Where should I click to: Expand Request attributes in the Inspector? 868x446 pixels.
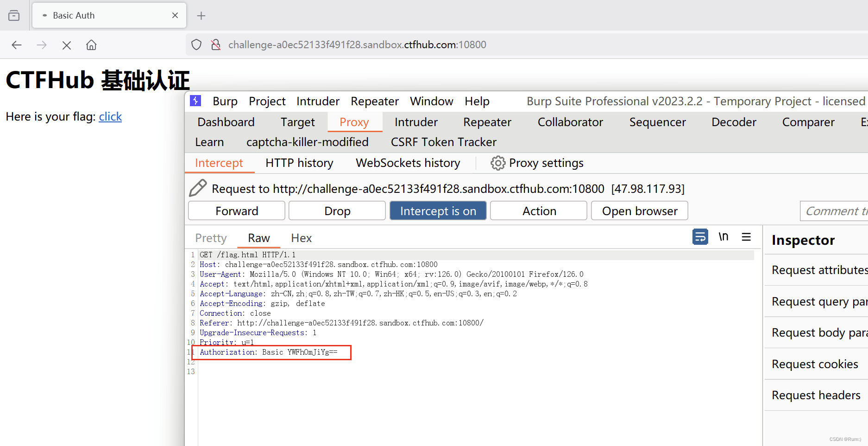click(818, 269)
